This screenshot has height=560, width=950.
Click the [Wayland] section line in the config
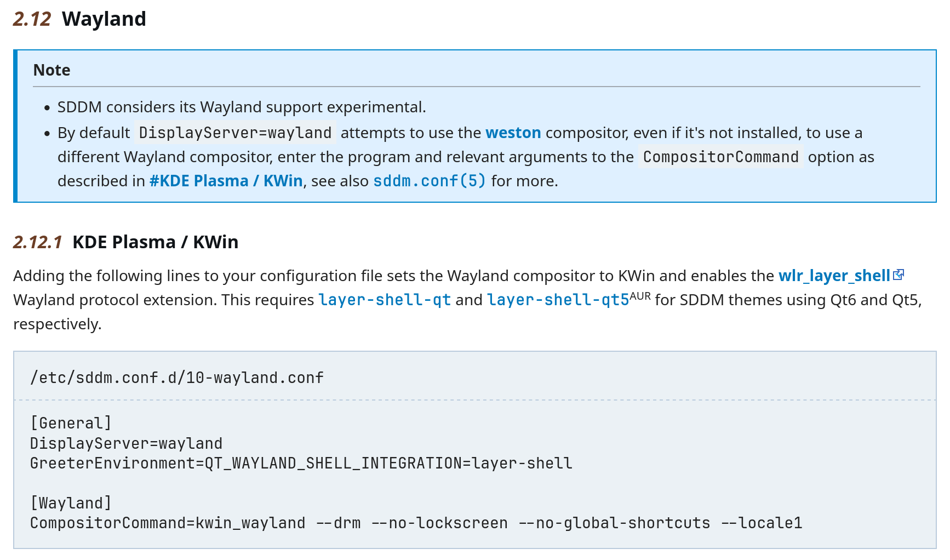click(x=71, y=503)
